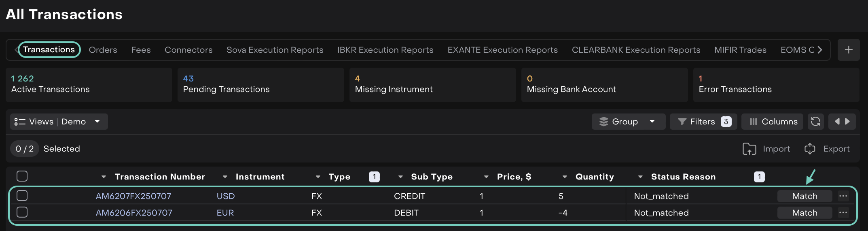Toggle the select-all header checkbox
868x231 pixels.
point(22,176)
